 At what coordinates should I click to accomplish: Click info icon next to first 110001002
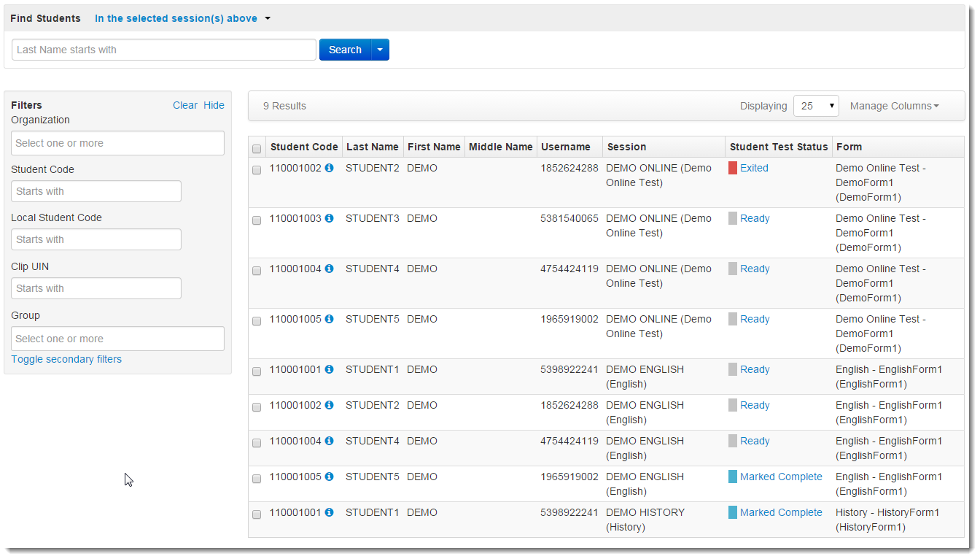[x=329, y=168]
